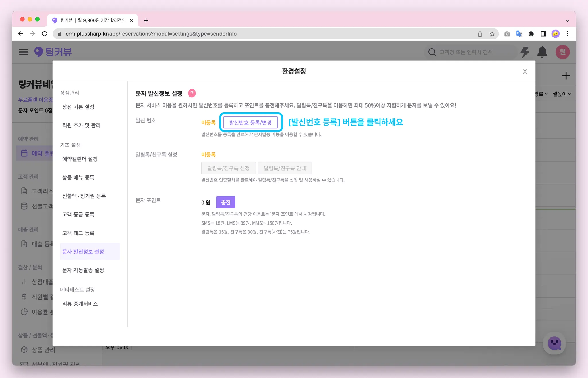Open Chrome three-dot menu
The height and width of the screenshot is (378, 588).
pos(568,34)
